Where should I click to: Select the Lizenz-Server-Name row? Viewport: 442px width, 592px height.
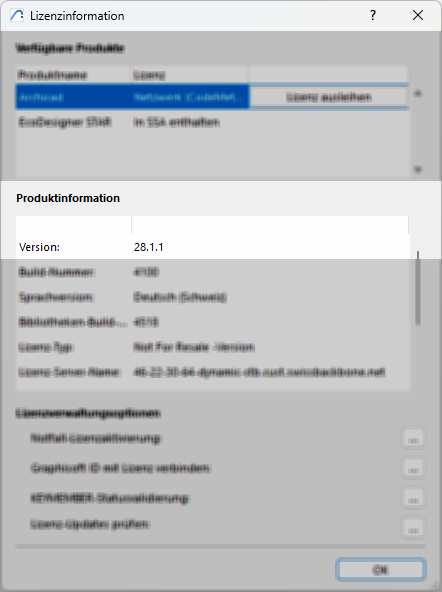(213, 372)
